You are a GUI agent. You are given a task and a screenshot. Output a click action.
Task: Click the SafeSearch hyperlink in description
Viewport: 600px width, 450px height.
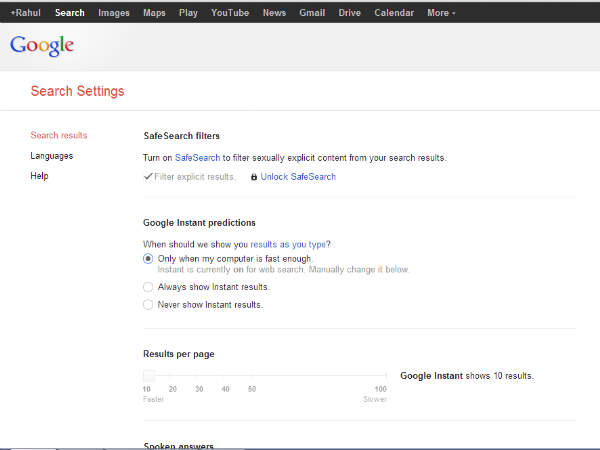click(197, 158)
